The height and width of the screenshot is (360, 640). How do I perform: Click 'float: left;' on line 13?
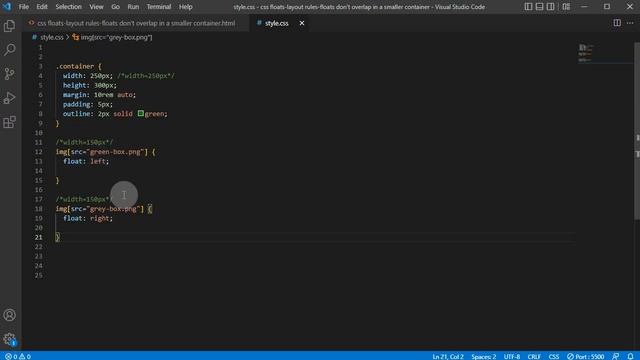tap(86, 161)
